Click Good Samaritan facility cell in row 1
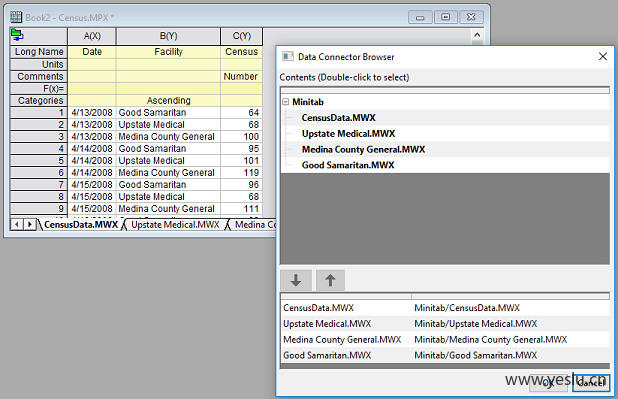Screen dimensions: 618x399 (168, 113)
